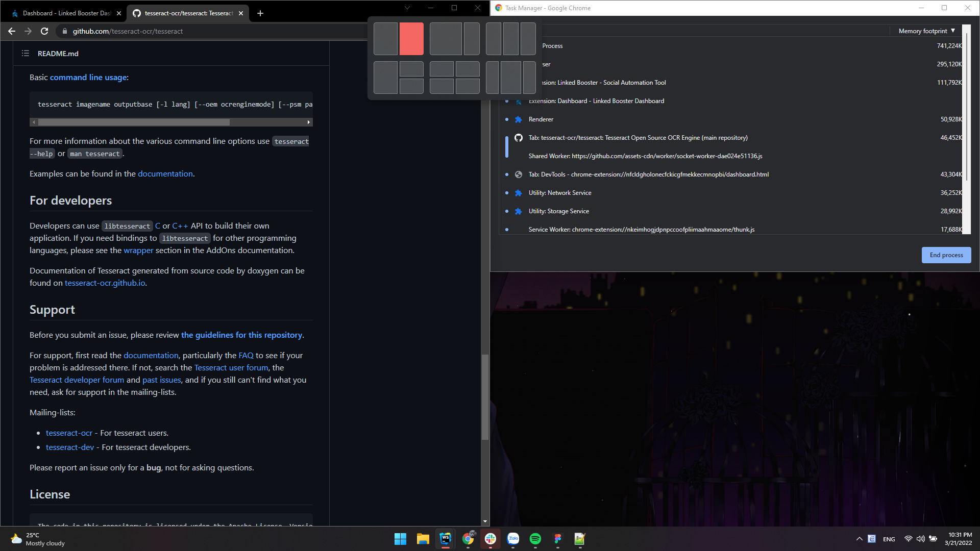
Task: Open Figma from the taskbar
Action: pyautogui.click(x=557, y=539)
